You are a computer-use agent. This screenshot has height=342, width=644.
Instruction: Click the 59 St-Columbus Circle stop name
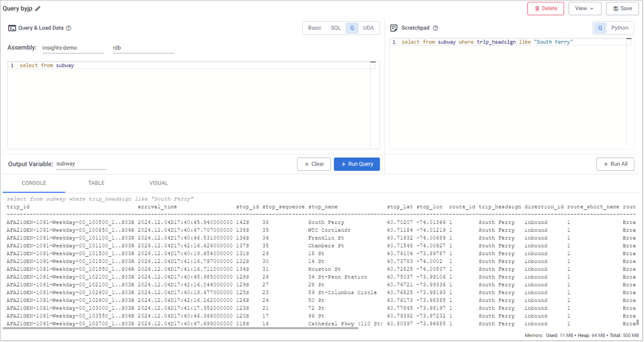pyautogui.click(x=342, y=293)
